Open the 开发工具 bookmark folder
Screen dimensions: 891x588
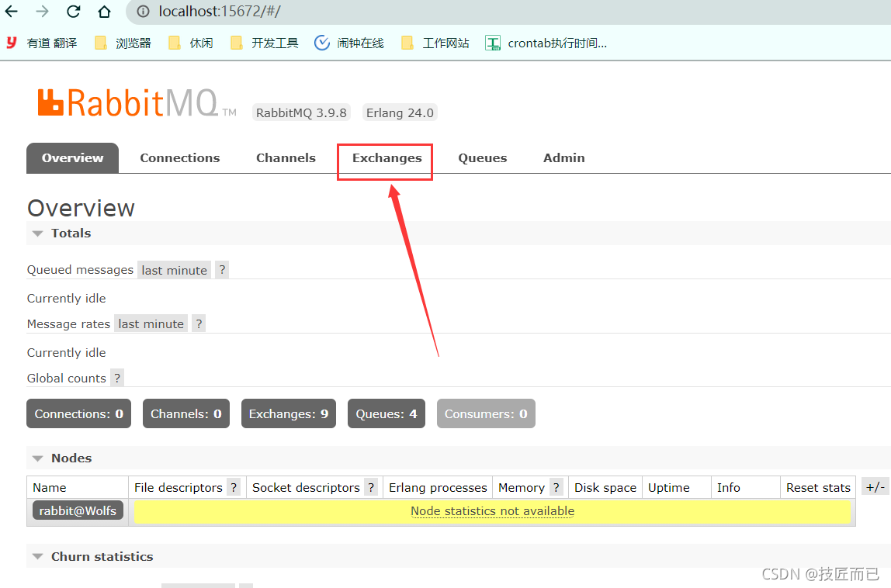click(264, 43)
